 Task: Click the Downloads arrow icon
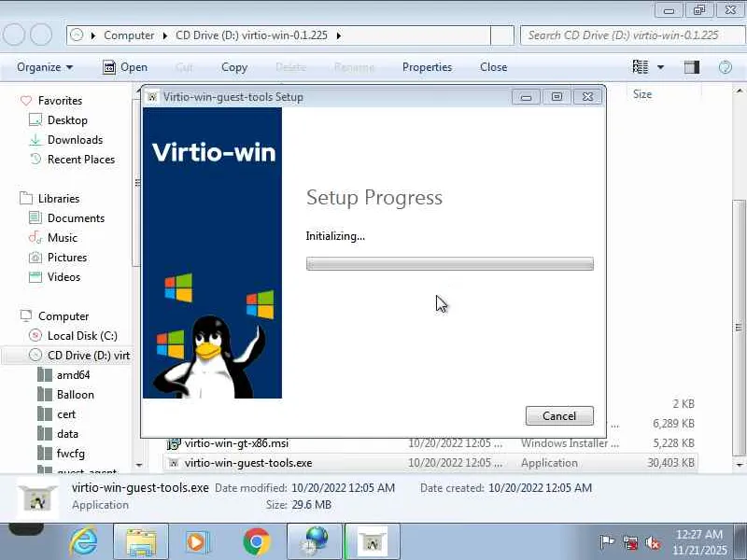point(35,139)
